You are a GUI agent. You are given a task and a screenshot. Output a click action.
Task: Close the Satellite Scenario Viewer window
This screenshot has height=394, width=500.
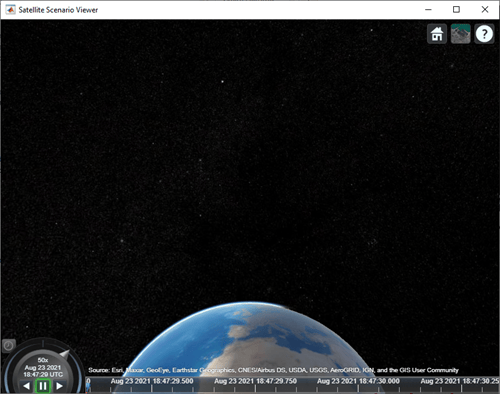pyautogui.click(x=485, y=10)
